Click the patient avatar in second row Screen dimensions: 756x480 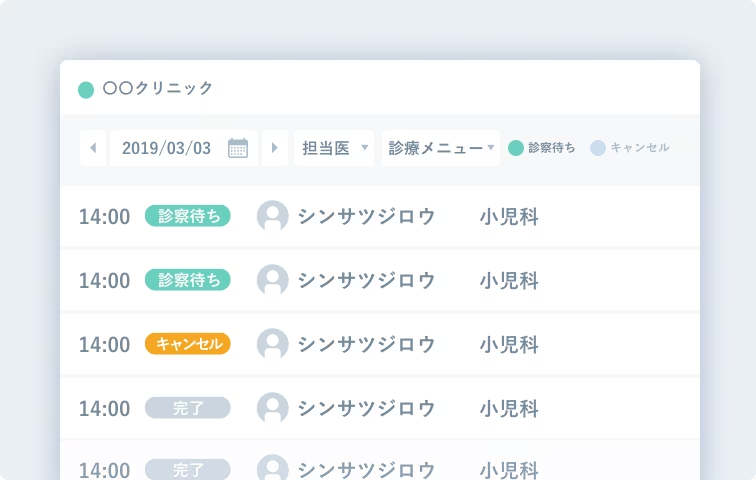pyautogui.click(x=273, y=280)
